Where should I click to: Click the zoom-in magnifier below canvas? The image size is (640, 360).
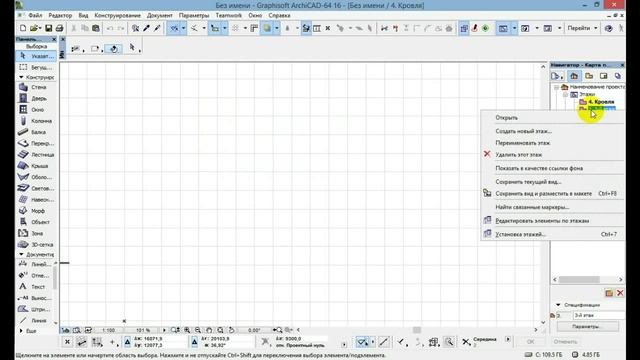pos(187,330)
